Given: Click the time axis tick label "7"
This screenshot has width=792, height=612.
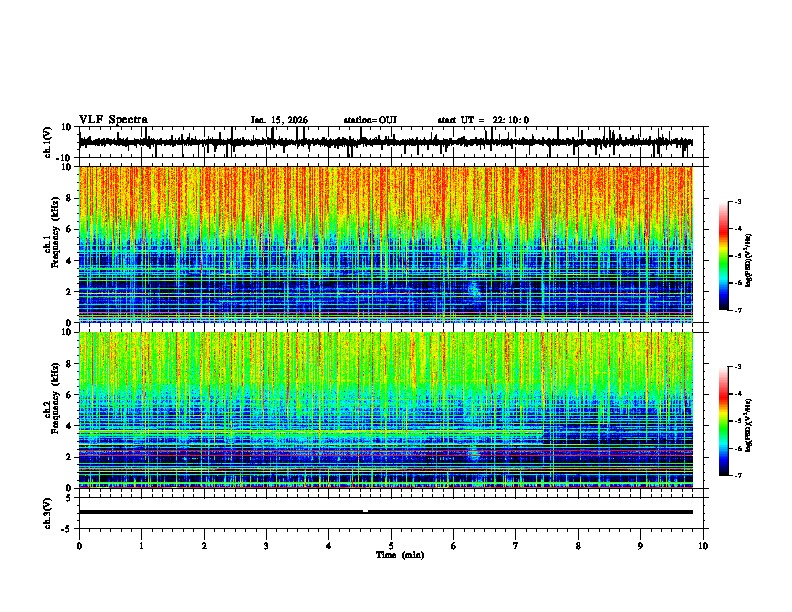Looking at the screenshot, I should click(x=516, y=546).
